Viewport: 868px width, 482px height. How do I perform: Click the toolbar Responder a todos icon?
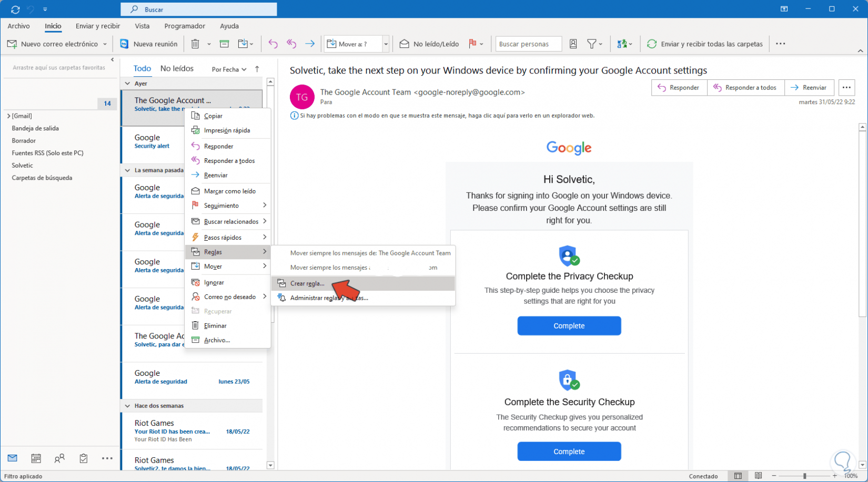(291, 44)
